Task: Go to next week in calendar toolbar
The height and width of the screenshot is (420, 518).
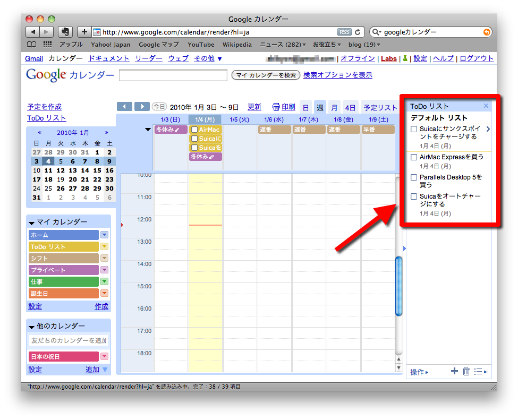Action: point(142,106)
